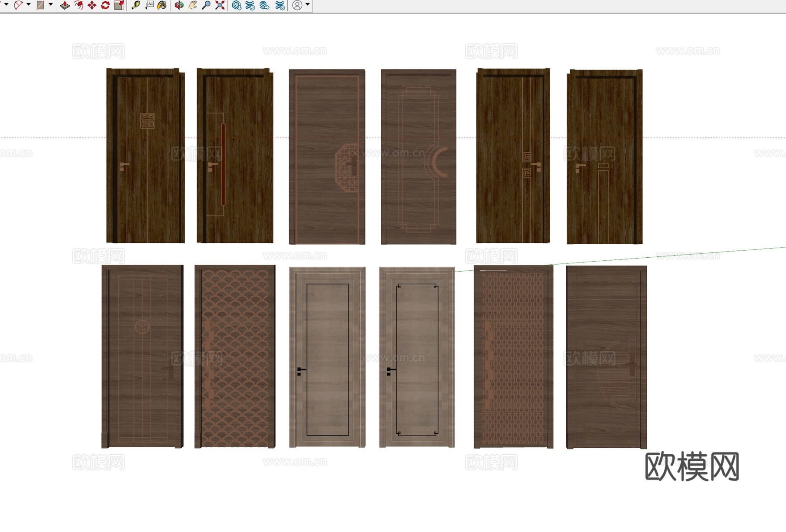Select the door with red vertical bar handle

(x=235, y=155)
